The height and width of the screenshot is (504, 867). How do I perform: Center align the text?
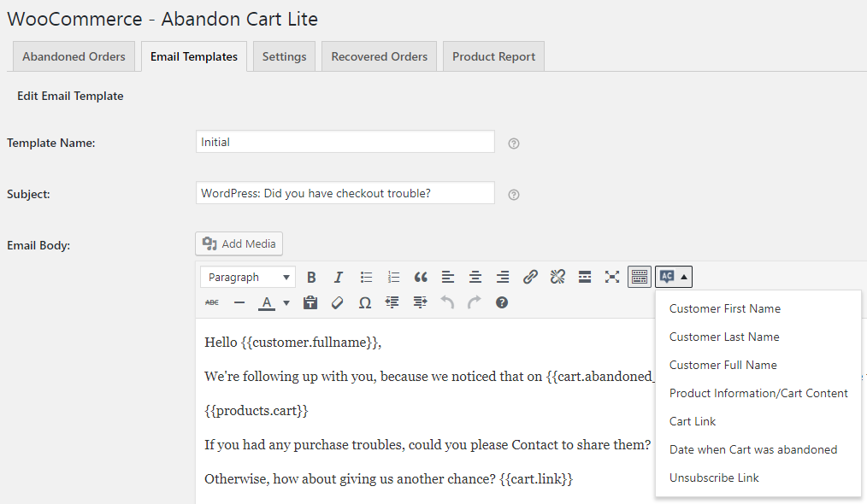[x=475, y=277]
